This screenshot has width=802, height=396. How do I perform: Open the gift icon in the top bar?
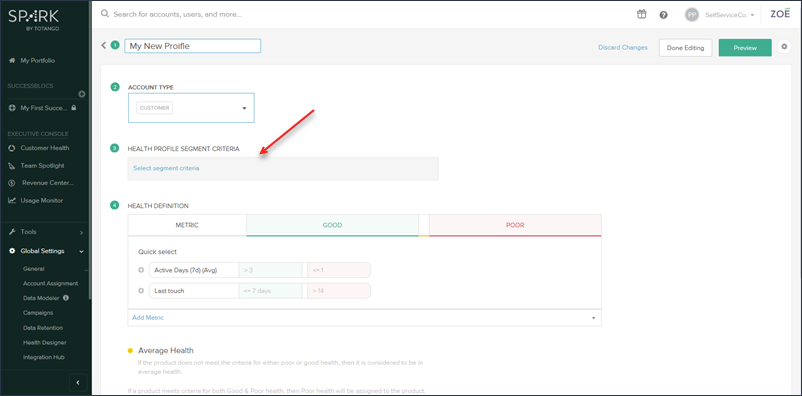coord(641,14)
